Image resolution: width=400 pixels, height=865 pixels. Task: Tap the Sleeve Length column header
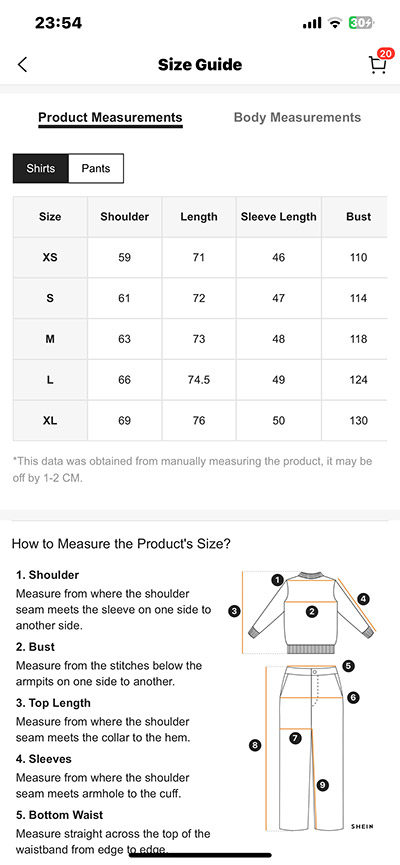tap(279, 217)
